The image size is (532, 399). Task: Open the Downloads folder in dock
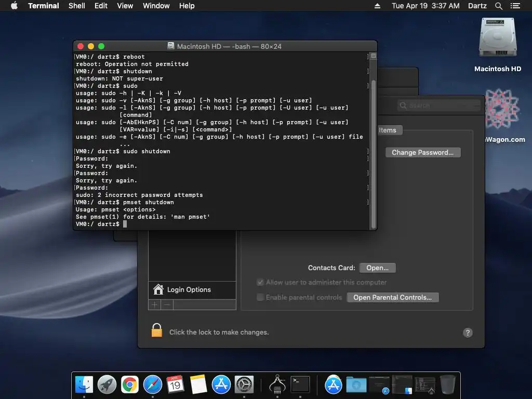(356, 385)
